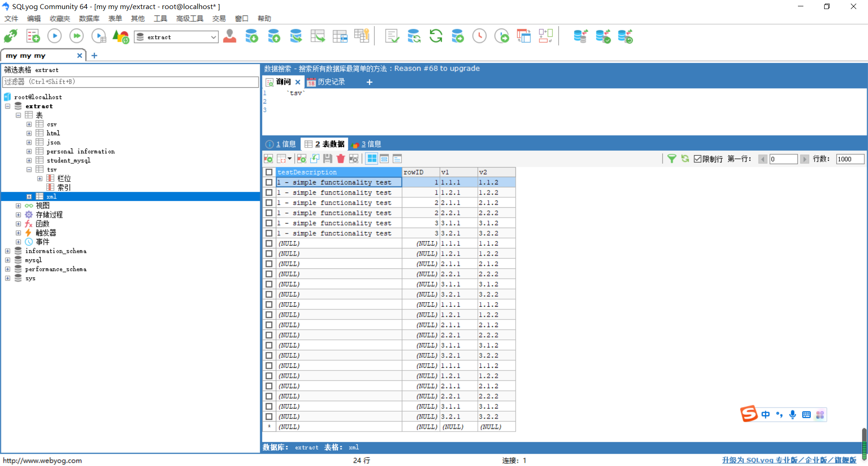
Task: Run the query with the single play icon
Action: click(x=54, y=36)
